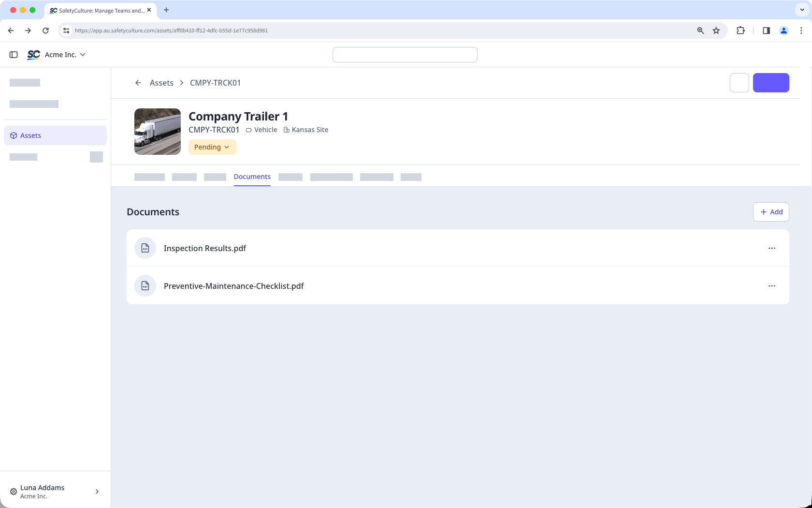Screen dimensions: 812x508
Task: Open more options for Inspection Results.pdf
Action: 772,248
